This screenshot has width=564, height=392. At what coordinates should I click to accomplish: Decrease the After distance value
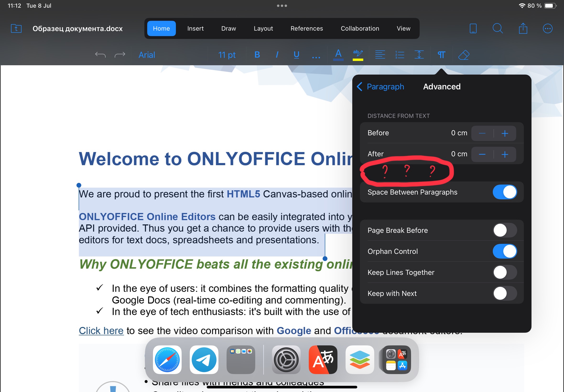482,154
